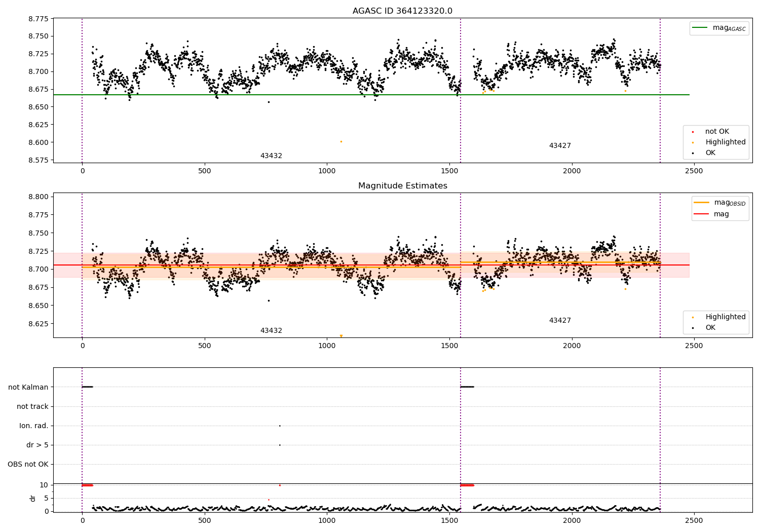Click the '10' tick label on the dr axis

coord(44,485)
